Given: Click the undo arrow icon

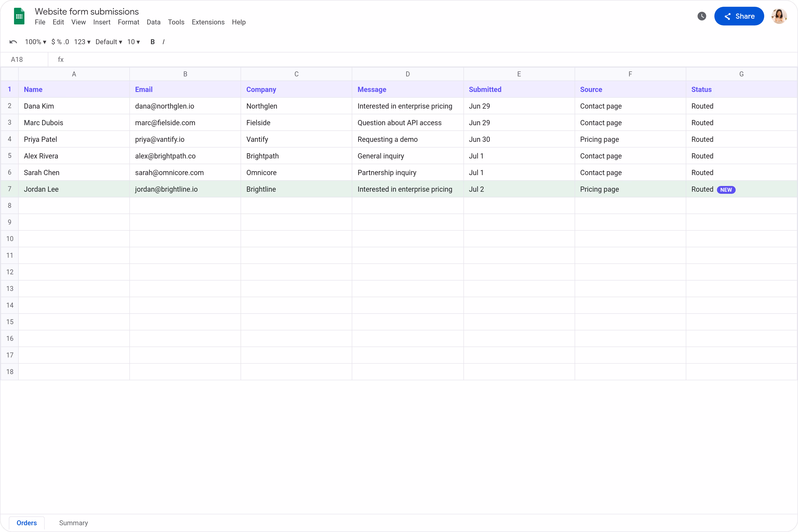Looking at the screenshot, I should pyautogui.click(x=13, y=42).
